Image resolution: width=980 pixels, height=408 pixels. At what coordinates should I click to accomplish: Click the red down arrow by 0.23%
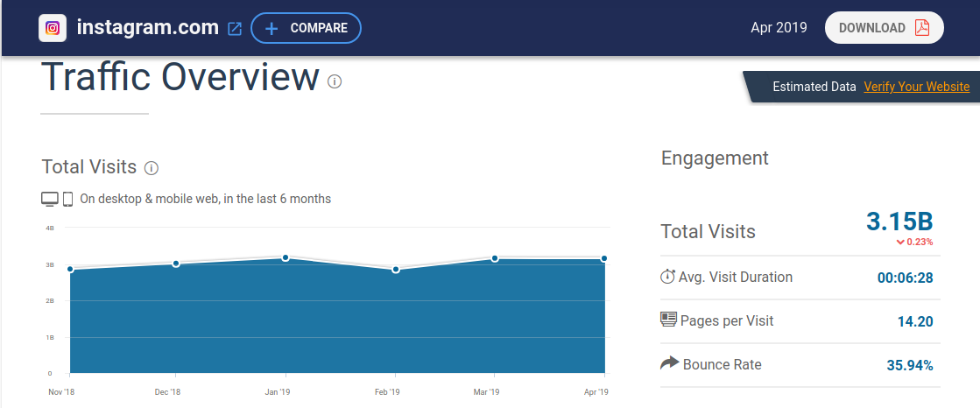tap(900, 243)
